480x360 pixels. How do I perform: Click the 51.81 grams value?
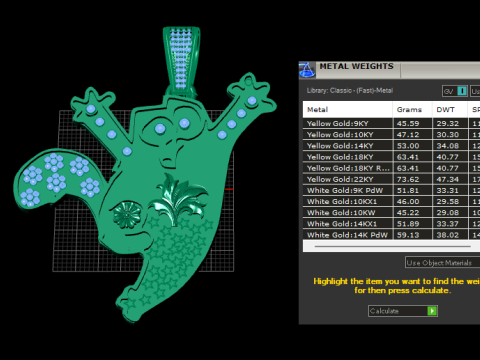408,190
